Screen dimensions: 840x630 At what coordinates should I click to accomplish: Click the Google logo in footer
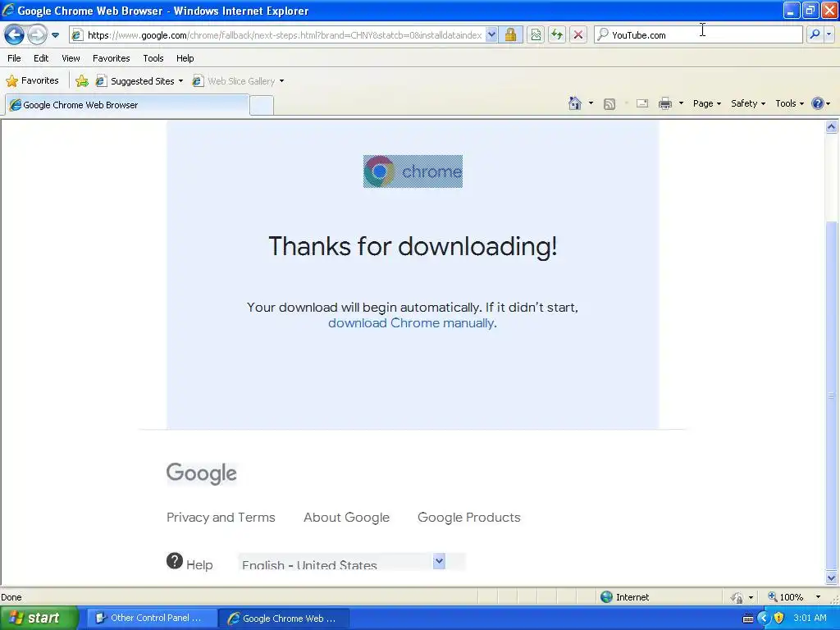pos(202,473)
